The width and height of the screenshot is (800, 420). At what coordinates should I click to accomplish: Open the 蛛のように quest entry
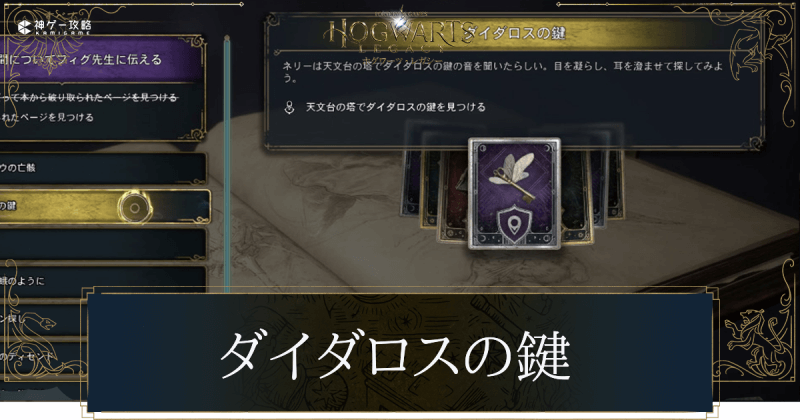pyautogui.click(x=103, y=281)
